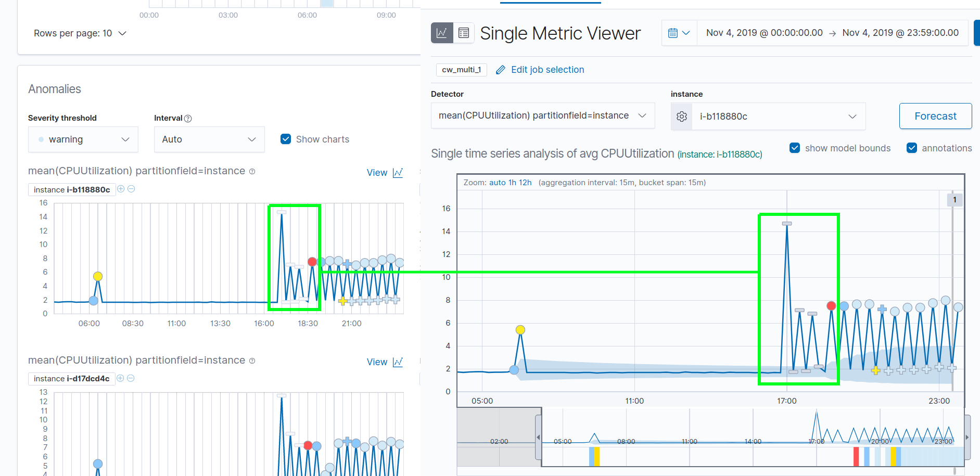Click the plus icon beside instance i-b118880c badge
980x476 pixels.
coord(120,189)
